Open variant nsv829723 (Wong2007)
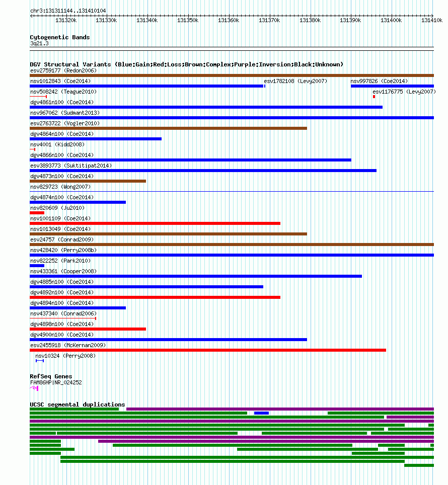The width and height of the screenshot is (448, 485). click(60, 187)
